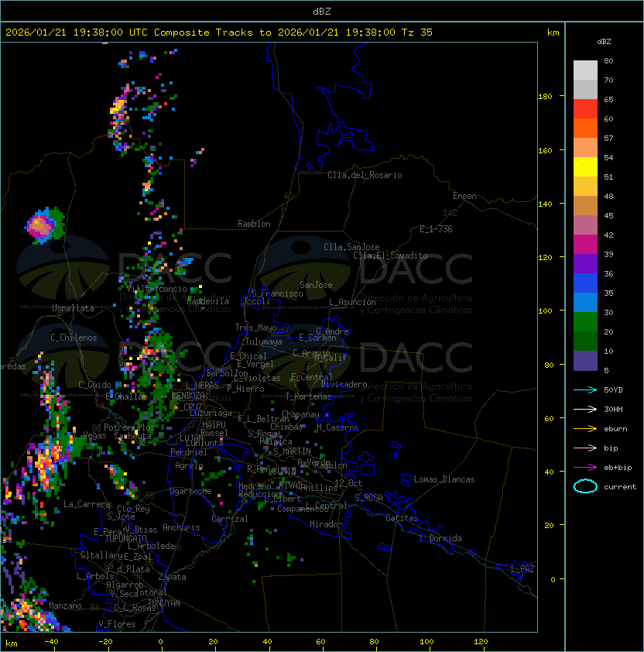This screenshot has height=652, width=644.
Task: Click the E_1-736 place label
Action: pyautogui.click(x=436, y=229)
